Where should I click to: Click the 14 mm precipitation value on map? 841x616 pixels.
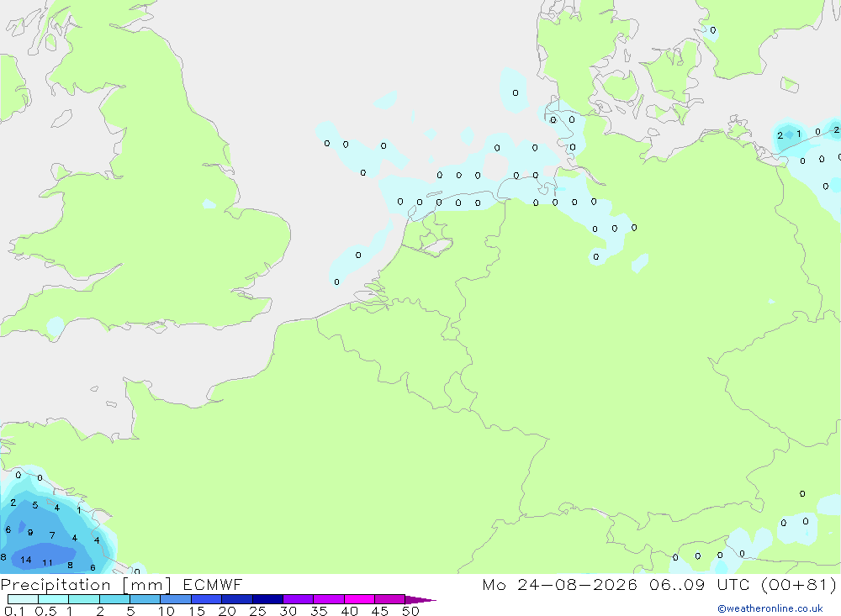[x=26, y=560]
